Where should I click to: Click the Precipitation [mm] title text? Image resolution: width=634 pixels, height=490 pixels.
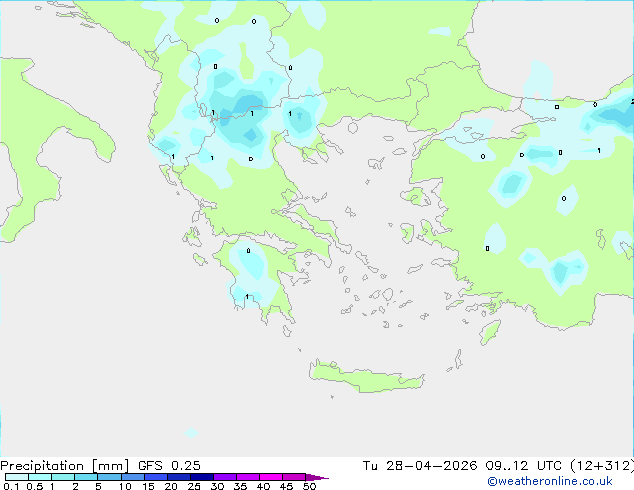coord(65,466)
